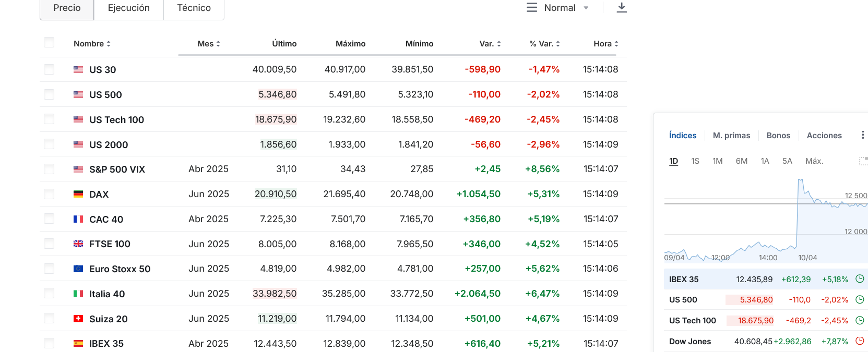Click the clock icon beside IBEX 35
Image resolution: width=868 pixels, height=352 pixels.
(x=860, y=279)
